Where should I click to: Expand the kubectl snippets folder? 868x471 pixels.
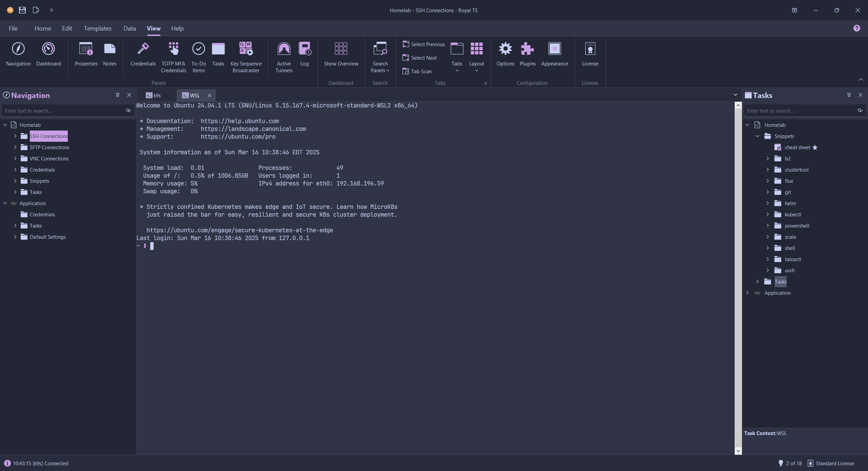pyautogui.click(x=768, y=214)
